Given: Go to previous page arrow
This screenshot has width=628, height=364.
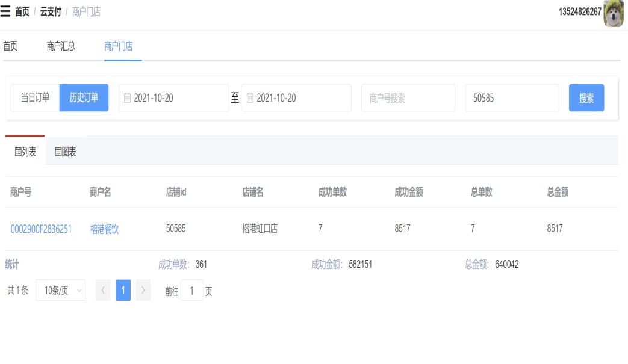Looking at the screenshot, I should tap(103, 291).
